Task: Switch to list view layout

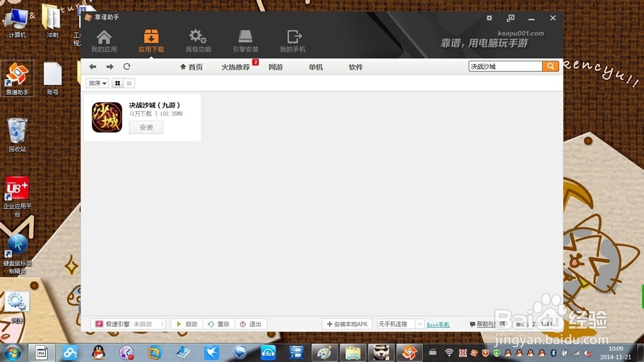Action: click(x=129, y=83)
